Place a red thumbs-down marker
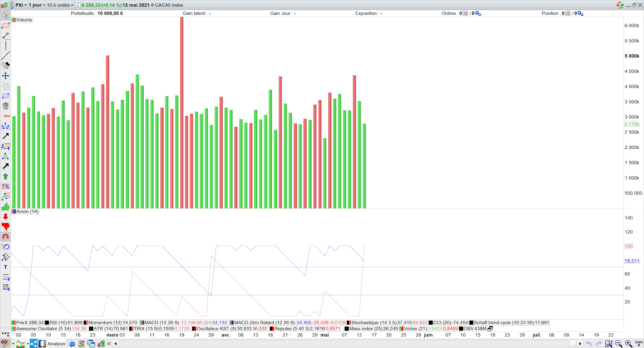Viewport: 644px width, 348px height. [x=5, y=227]
